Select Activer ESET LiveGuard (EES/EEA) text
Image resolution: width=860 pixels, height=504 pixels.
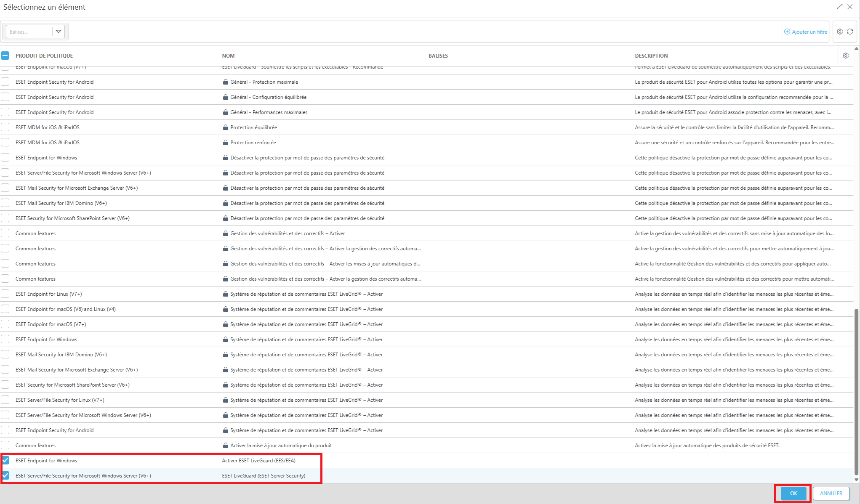tap(258, 461)
